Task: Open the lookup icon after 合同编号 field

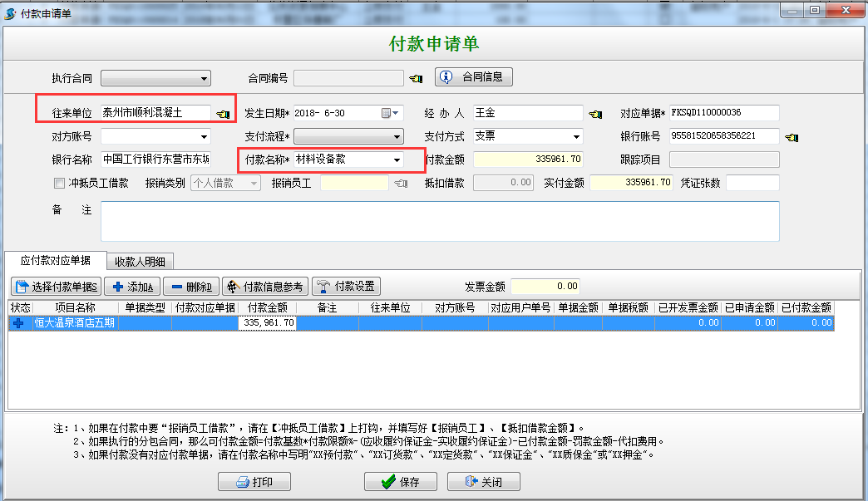Action: click(415, 76)
